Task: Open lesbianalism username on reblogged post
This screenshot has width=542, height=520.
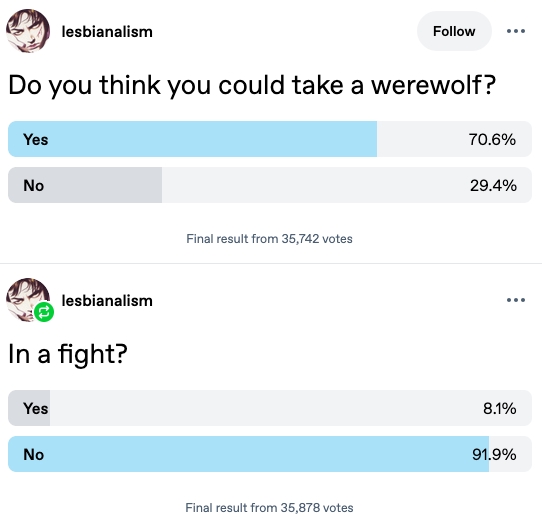Action: click(107, 300)
